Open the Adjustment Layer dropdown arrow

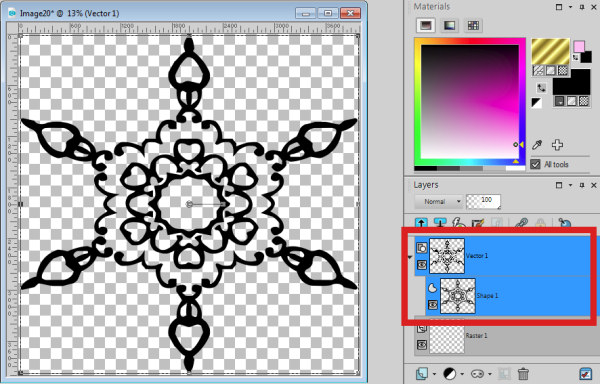pos(462,374)
